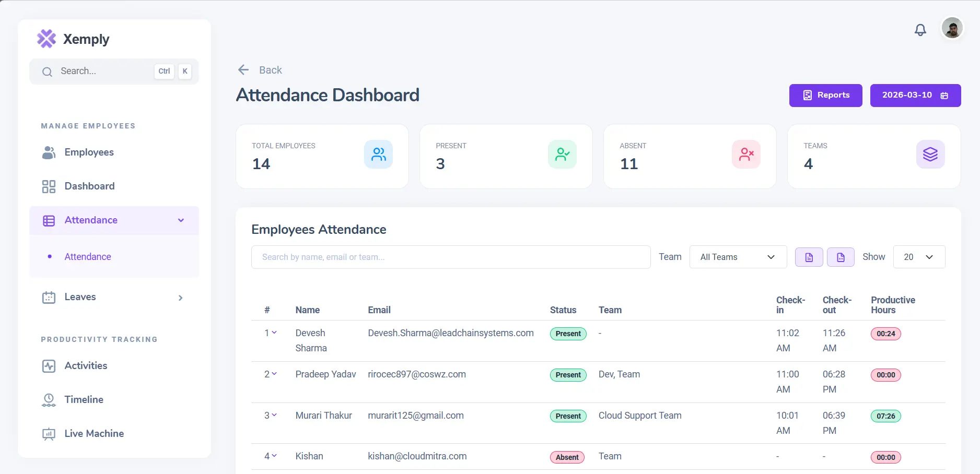Open the All Teams dropdown

738,257
